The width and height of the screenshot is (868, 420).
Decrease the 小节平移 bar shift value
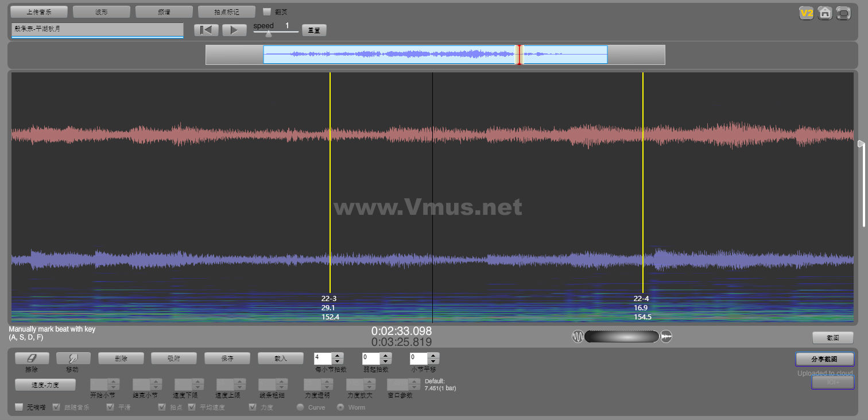click(x=433, y=361)
